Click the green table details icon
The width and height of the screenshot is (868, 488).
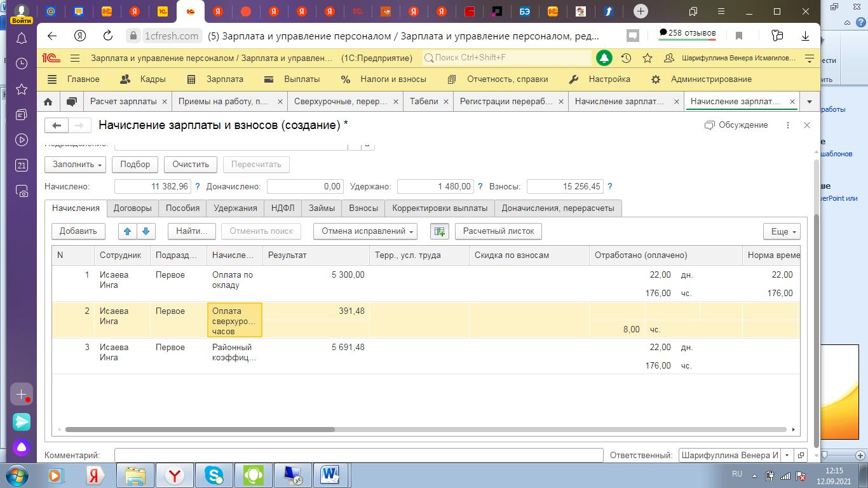(439, 231)
